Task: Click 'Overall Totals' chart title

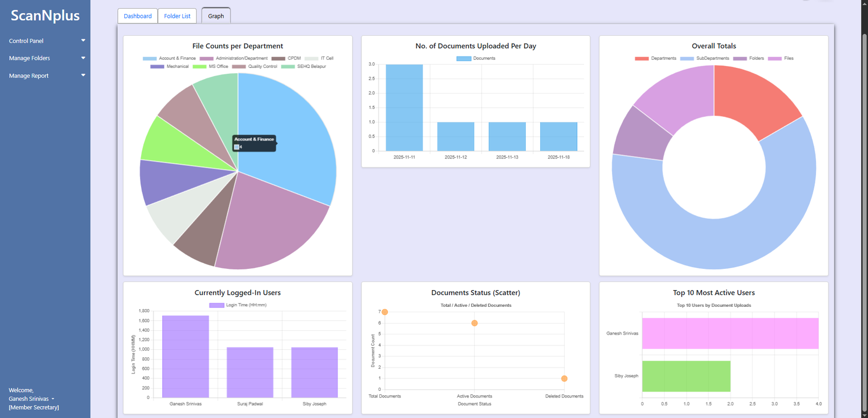Action: [714, 46]
